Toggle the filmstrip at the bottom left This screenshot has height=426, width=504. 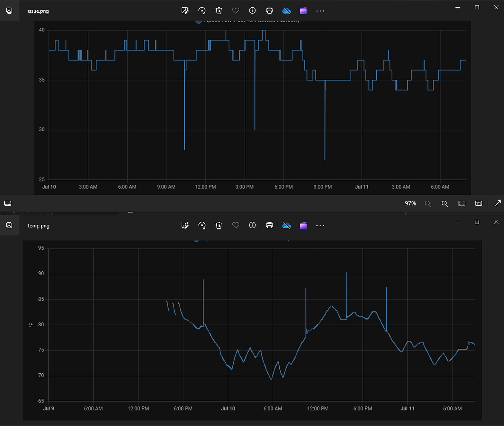click(8, 203)
